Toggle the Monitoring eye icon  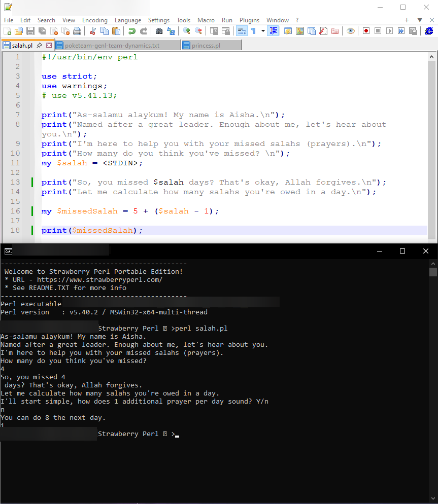350,31
